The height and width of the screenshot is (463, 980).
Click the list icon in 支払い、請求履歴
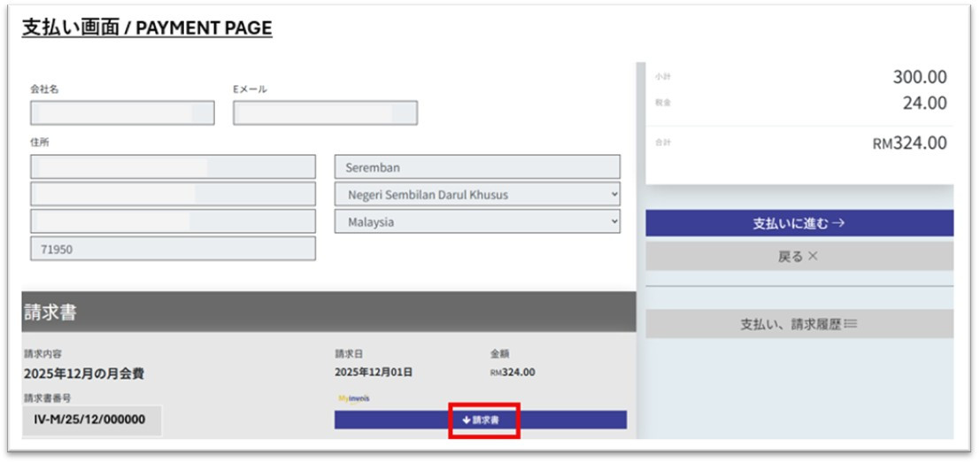[x=851, y=324]
